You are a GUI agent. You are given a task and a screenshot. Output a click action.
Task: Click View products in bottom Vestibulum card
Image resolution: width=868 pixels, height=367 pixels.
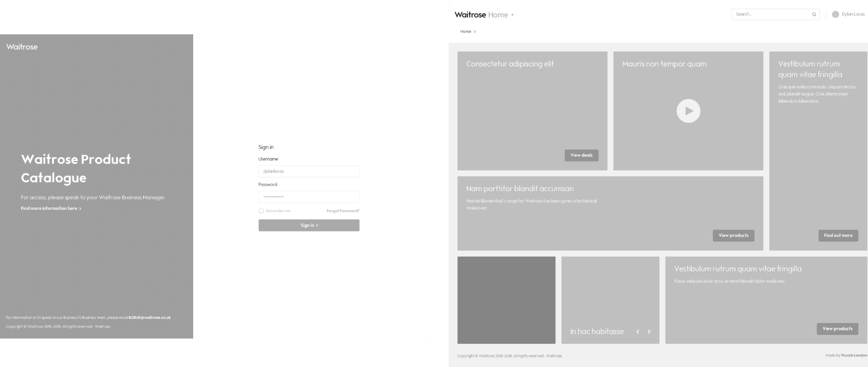coord(837,329)
